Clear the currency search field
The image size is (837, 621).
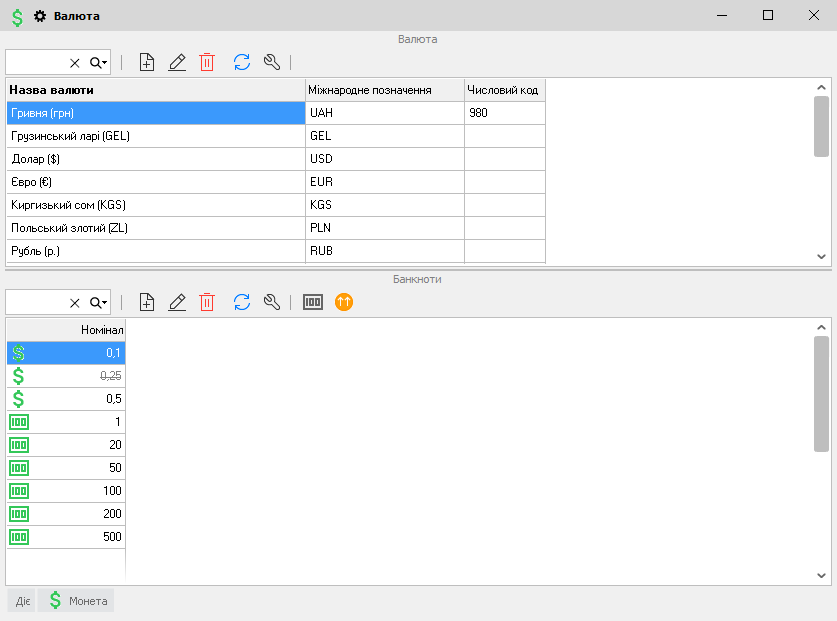tap(74, 63)
